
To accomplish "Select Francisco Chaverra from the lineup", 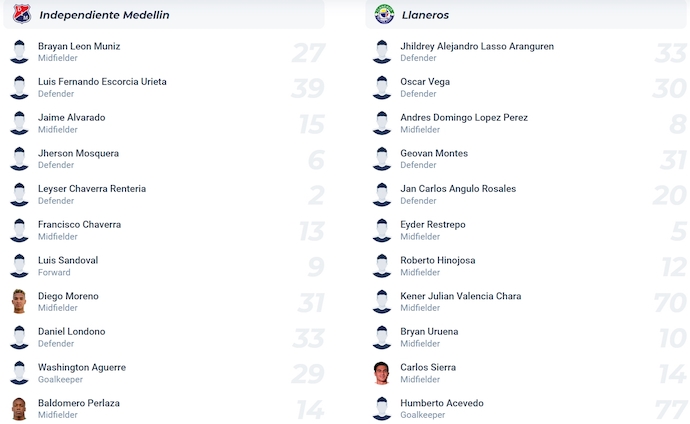I will [x=79, y=225].
